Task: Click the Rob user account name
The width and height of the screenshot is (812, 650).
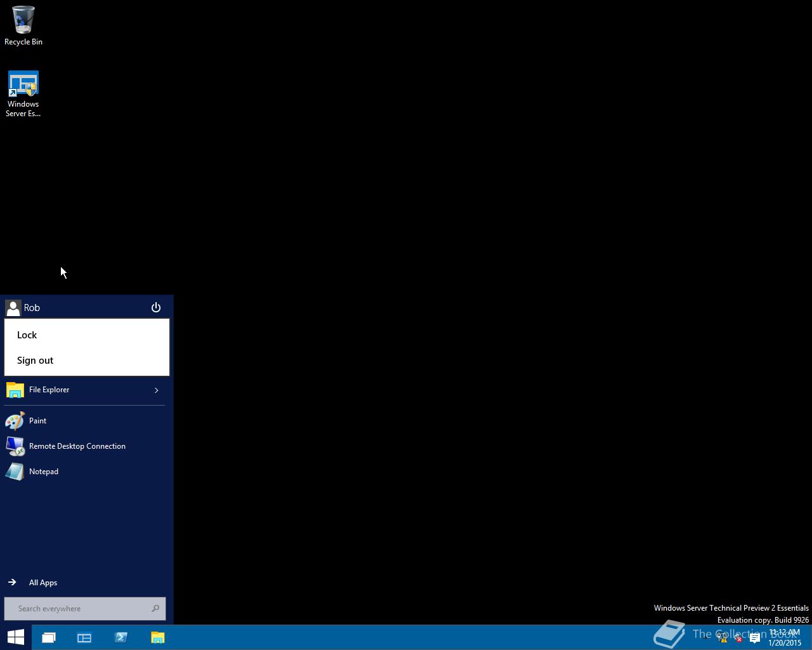Action: click(x=32, y=308)
